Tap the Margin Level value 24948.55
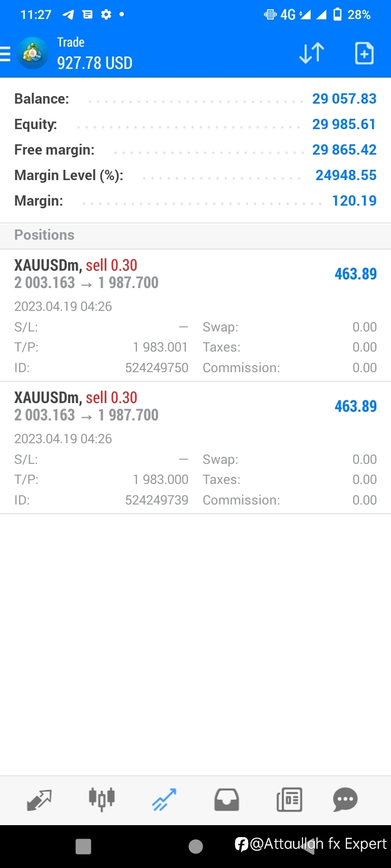 (x=346, y=175)
